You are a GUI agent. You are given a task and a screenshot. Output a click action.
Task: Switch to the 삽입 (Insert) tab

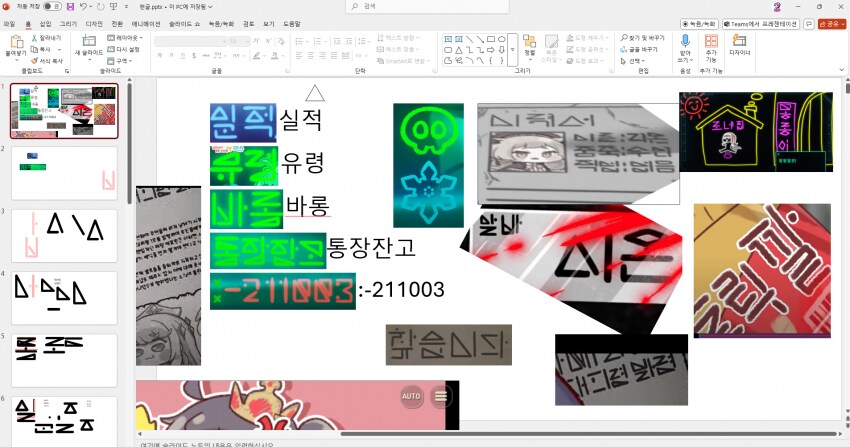(46, 24)
